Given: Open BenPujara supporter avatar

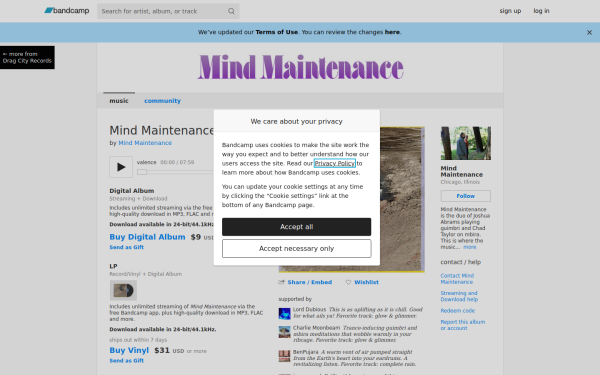Looking at the screenshot, I should pos(284,356).
